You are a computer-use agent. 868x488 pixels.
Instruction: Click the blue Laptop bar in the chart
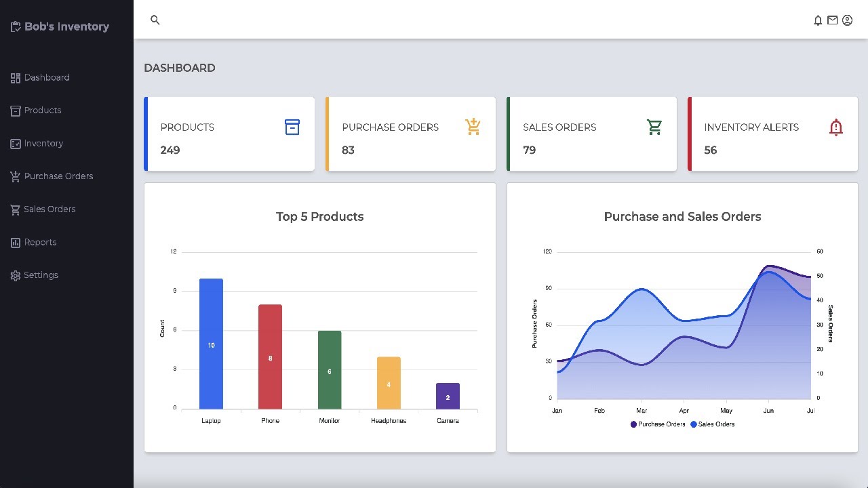(211, 344)
